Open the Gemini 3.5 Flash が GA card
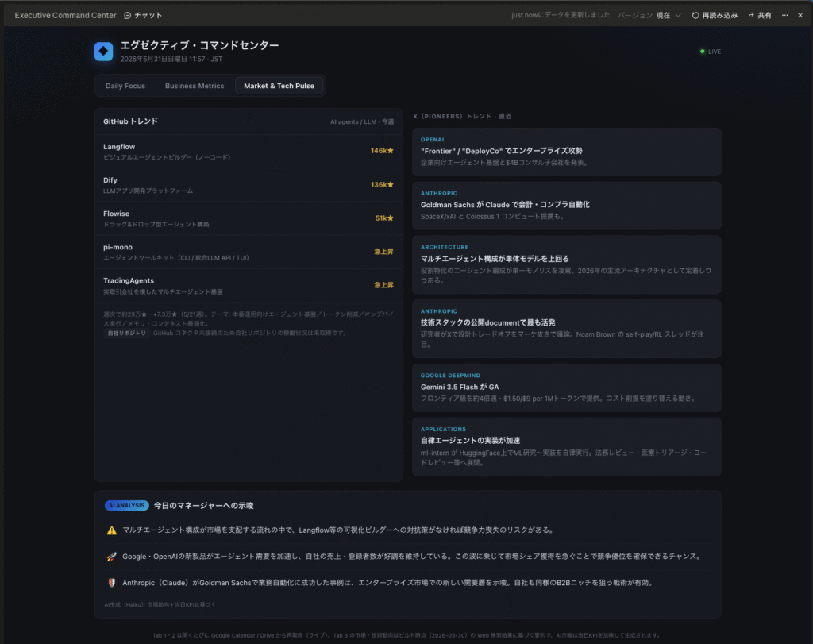 coord(567,388)
